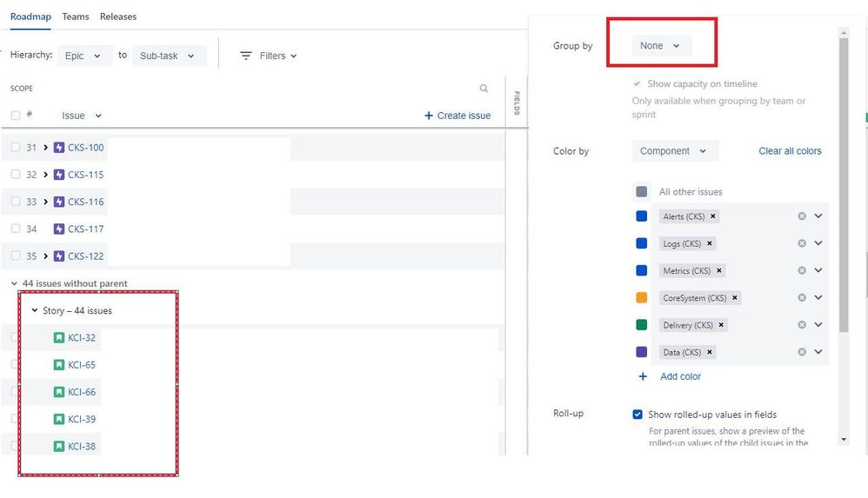The image size is (868, 498).
Task: Switch to the Teams tab
Action: [76, 17]
